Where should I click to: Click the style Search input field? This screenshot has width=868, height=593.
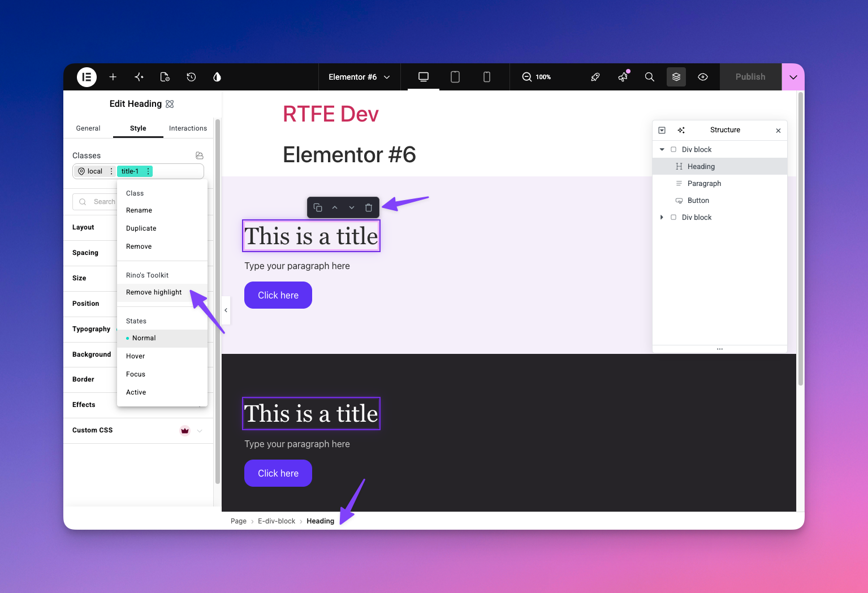coord(95,202)
